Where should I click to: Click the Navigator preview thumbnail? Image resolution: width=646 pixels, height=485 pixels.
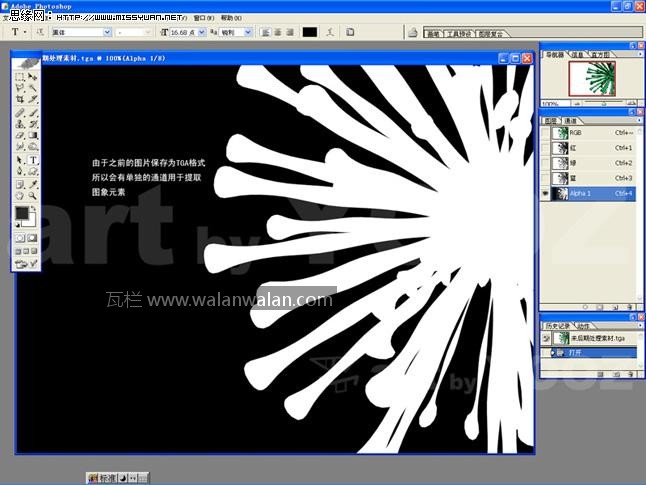pos(589,78)
